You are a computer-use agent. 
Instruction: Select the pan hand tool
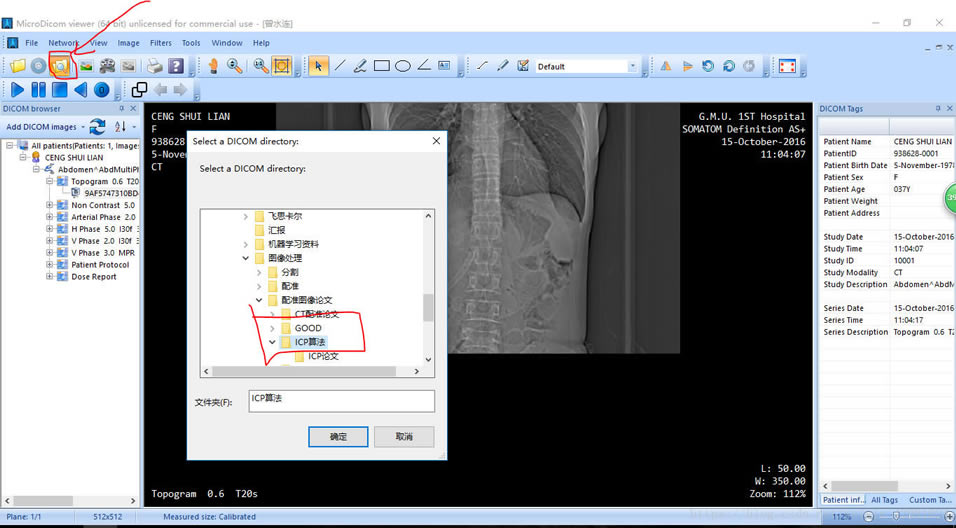[212, 66]
